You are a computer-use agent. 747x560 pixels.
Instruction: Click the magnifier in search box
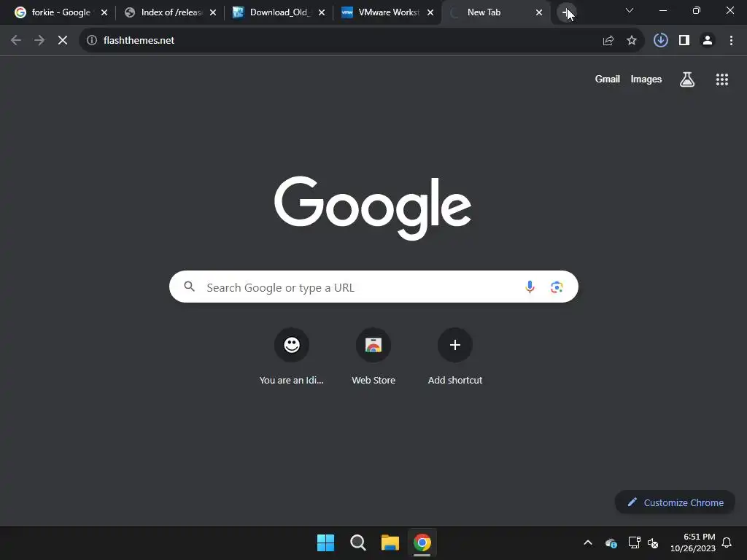[x=190, y=286]
